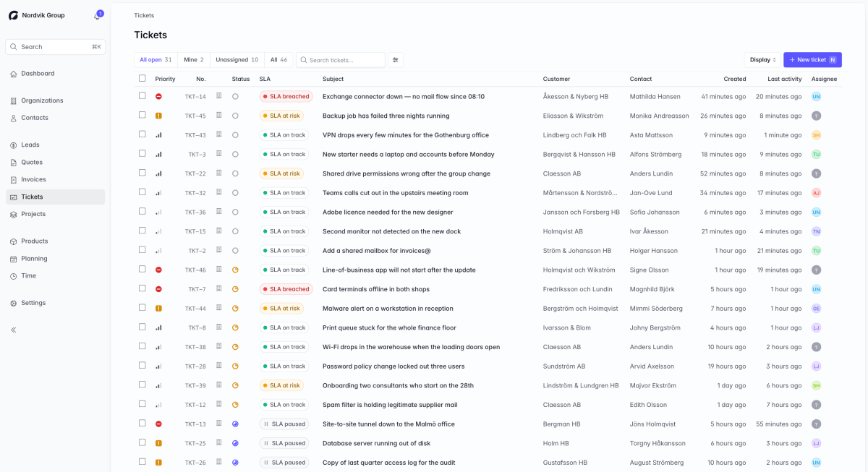Open ticket Exchange connector down
This screenshot has width=868, height=472.
coord(404,96)
